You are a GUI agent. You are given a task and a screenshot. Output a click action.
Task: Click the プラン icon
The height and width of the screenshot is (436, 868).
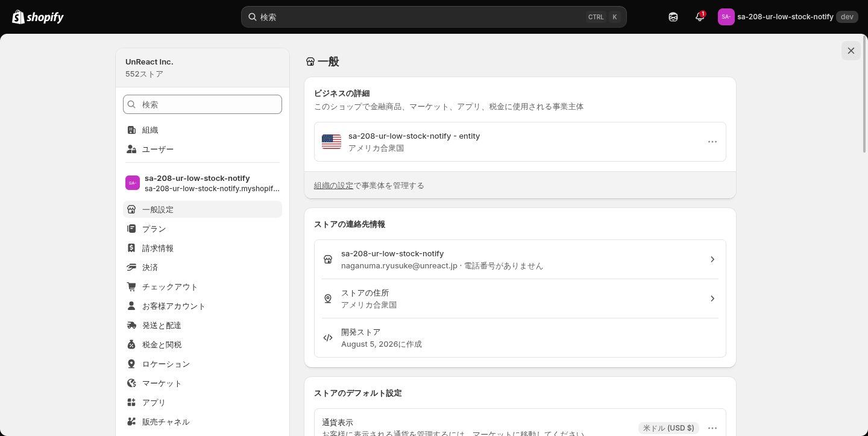coord(131,229)
